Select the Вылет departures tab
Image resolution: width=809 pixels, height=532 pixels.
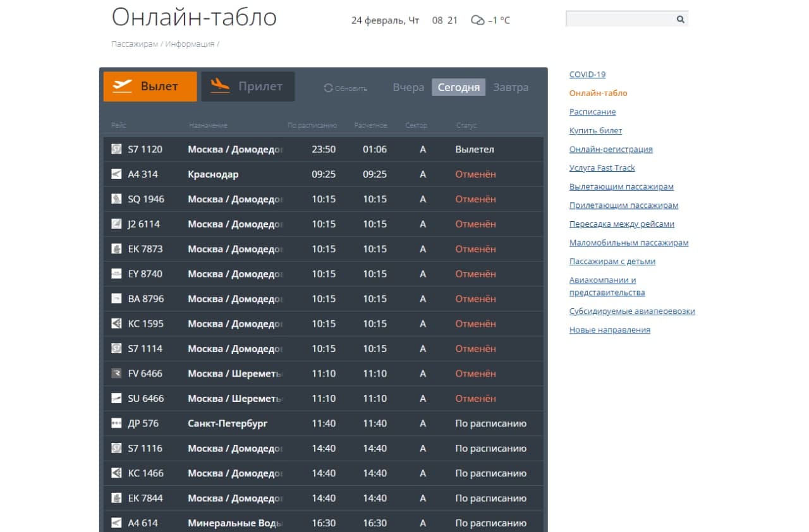[150, 87]
